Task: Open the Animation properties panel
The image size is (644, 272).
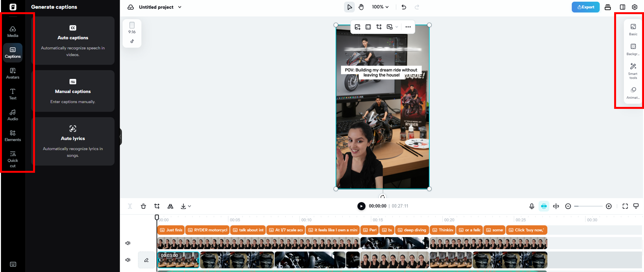Action: pos(633,93)
